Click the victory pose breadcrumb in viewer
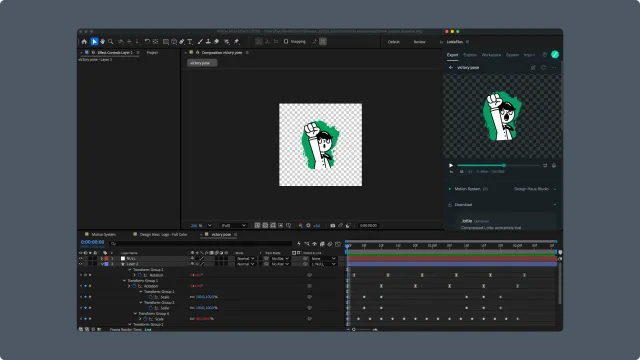Viewport: 640px width, 360px height. pyautogui.click(x=202, y=63)
